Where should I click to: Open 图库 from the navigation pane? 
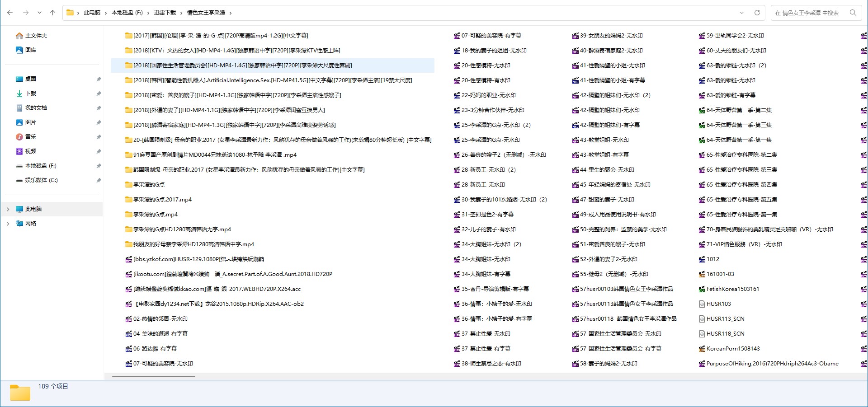31,50
